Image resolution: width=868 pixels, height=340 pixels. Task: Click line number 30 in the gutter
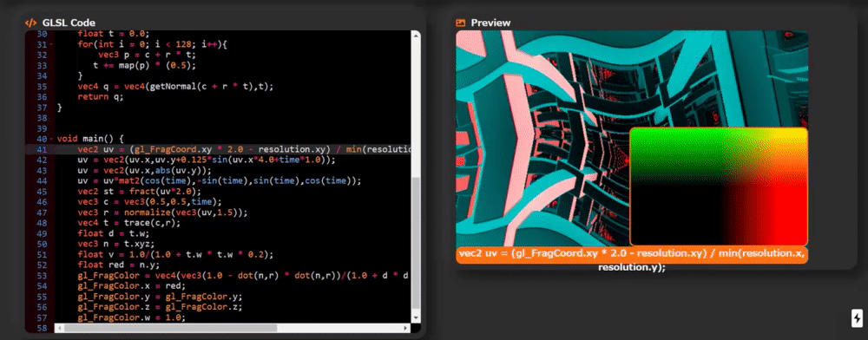[42, 34]
